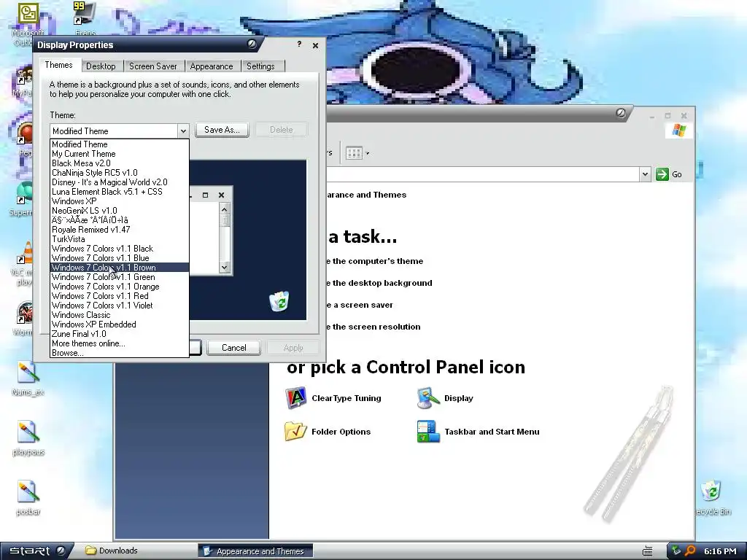The width and height of the screenshot is (747, 560).
Task: Click scroll down arrow in preview window
Action: click(x=225, y=267)
